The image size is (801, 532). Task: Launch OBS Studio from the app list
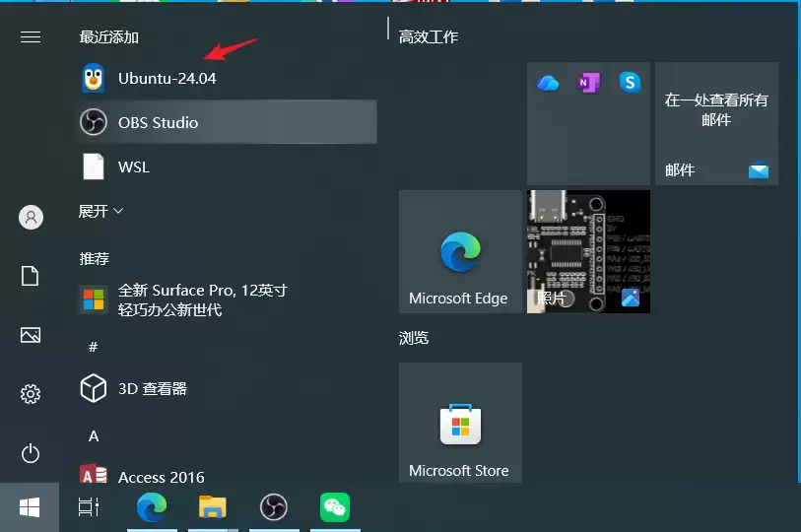click(158, 123)
